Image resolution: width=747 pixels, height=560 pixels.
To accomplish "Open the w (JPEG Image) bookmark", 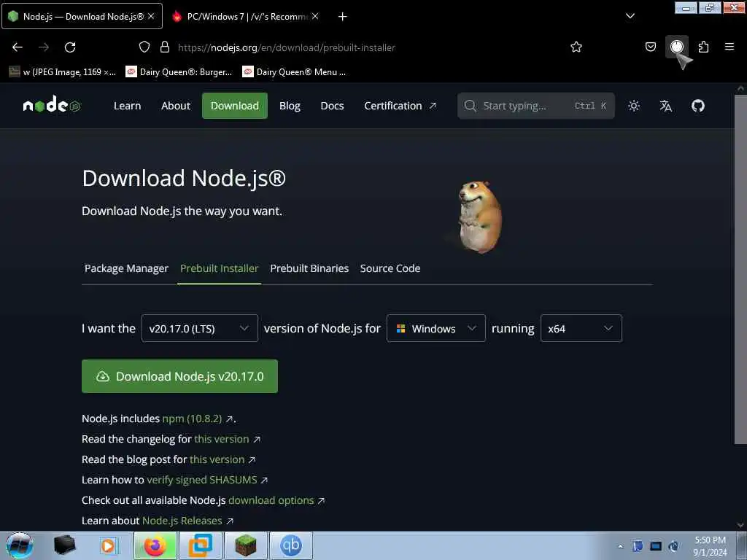I will click(x=63, y=72).
